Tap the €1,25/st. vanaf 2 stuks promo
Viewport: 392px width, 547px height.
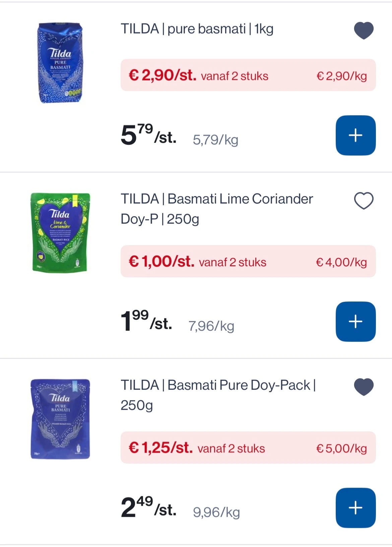click(x=248, y=448)
